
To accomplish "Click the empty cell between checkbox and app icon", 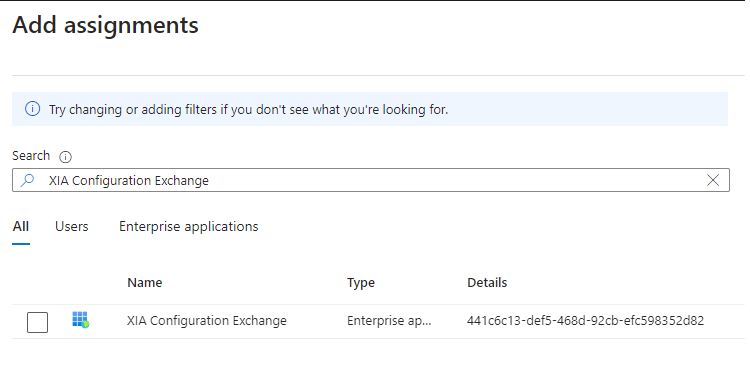I will (60, 321).
